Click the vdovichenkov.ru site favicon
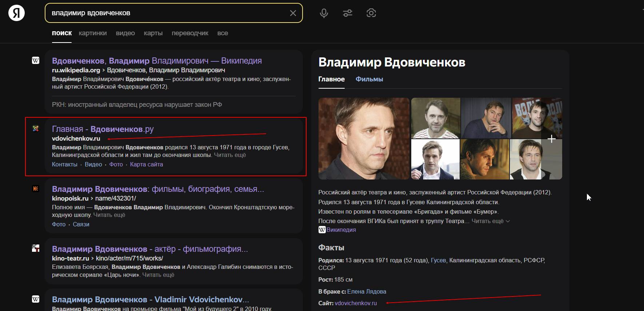 36,128
